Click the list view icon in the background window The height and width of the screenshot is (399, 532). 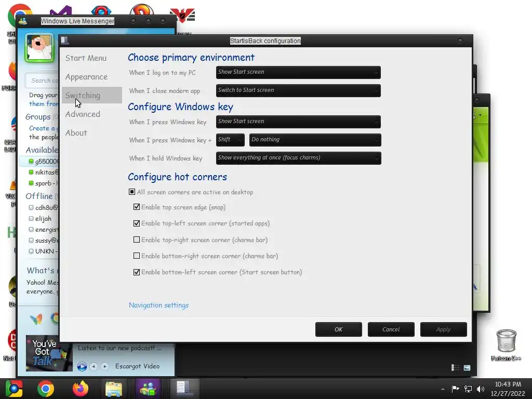pos(455,367)
